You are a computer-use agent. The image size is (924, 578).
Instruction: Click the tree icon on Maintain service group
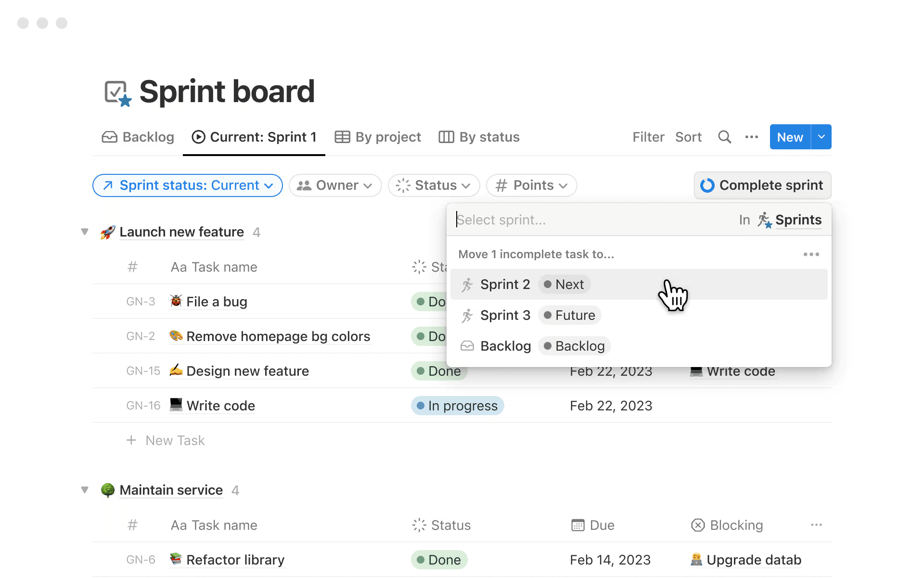click(107, 490)
